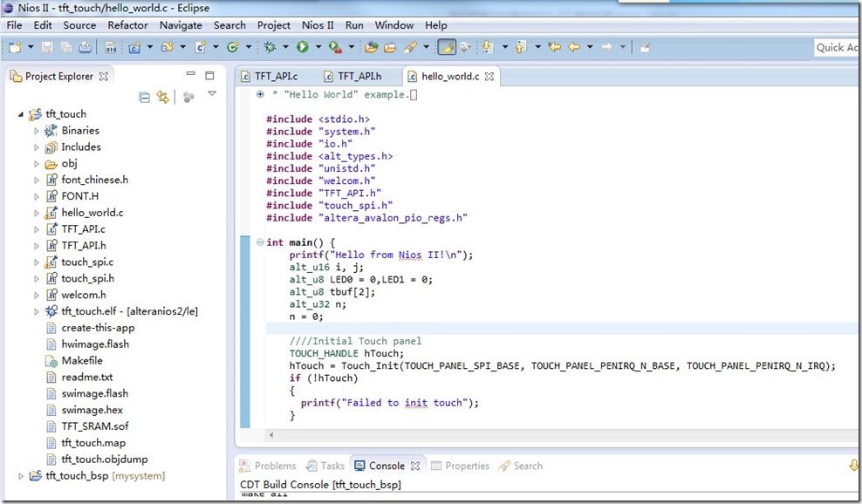Click New C source file icon

(x=200, y=47)
